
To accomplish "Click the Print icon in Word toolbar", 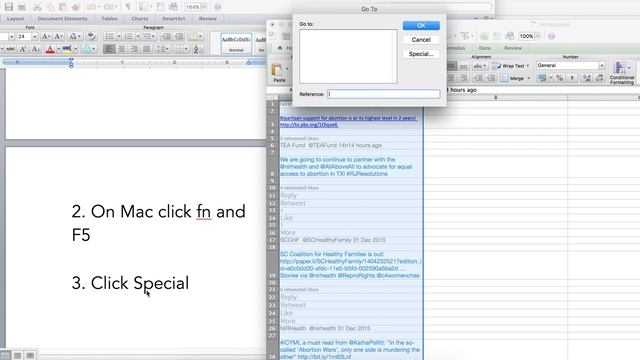I will (22, 7).
